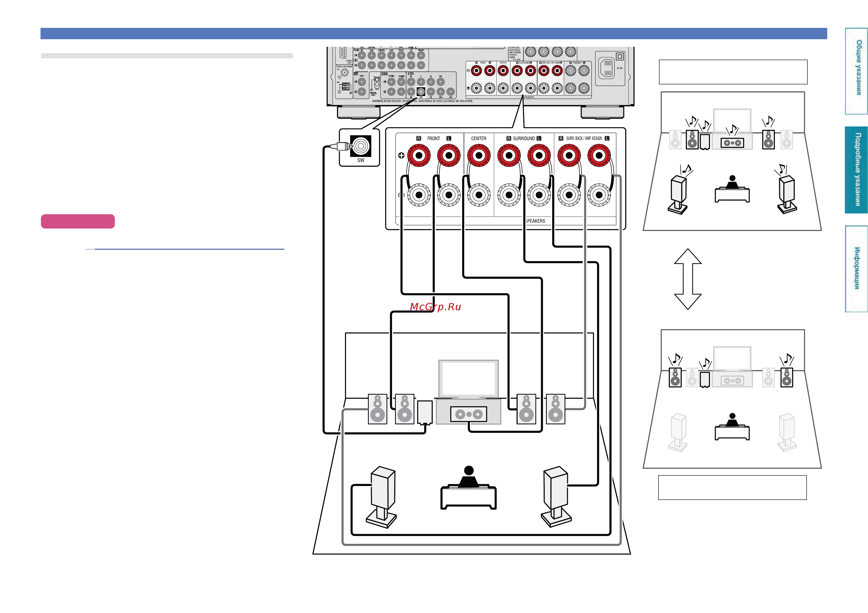Click the "SURROUND" terminal group label
868x613 pixels.
[524, 138]
